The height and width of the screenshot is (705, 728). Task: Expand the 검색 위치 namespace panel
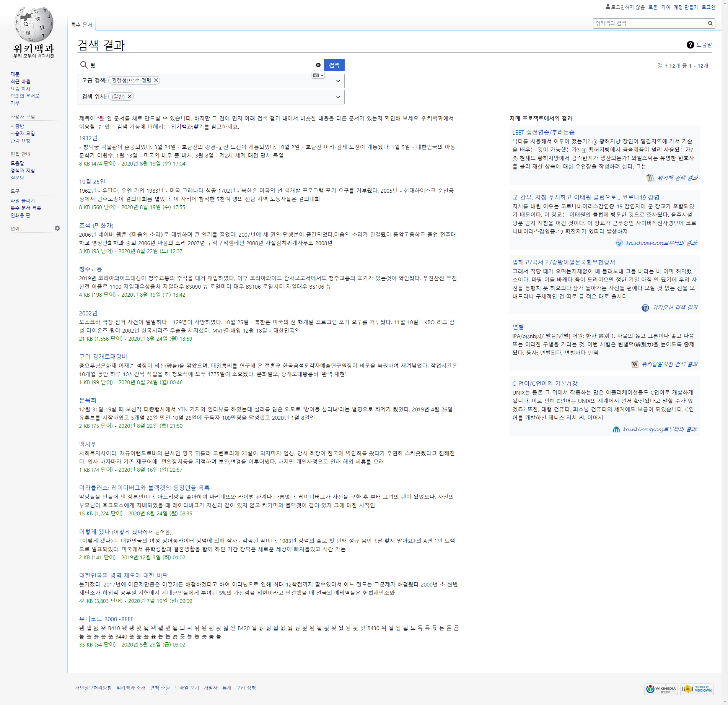[338, 97]
